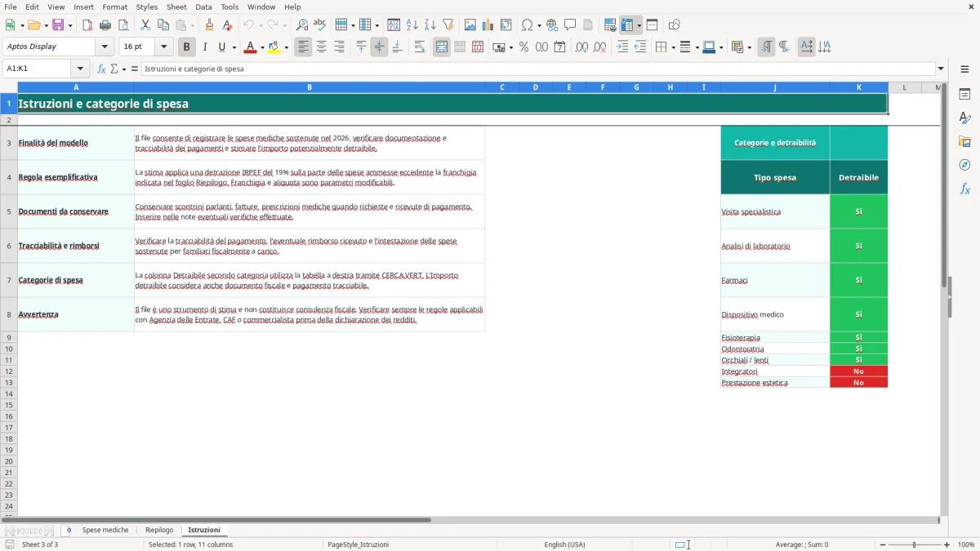Add a decimal place
This screenshot has width=980, height=551.
(581, 47)
